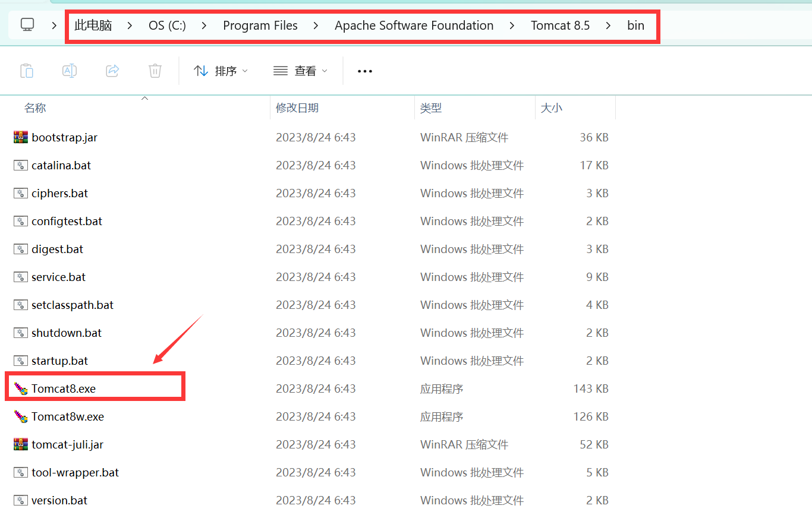Click the Paste clipboard toolbar icon

pyautogui.click(x=27, y=71)
